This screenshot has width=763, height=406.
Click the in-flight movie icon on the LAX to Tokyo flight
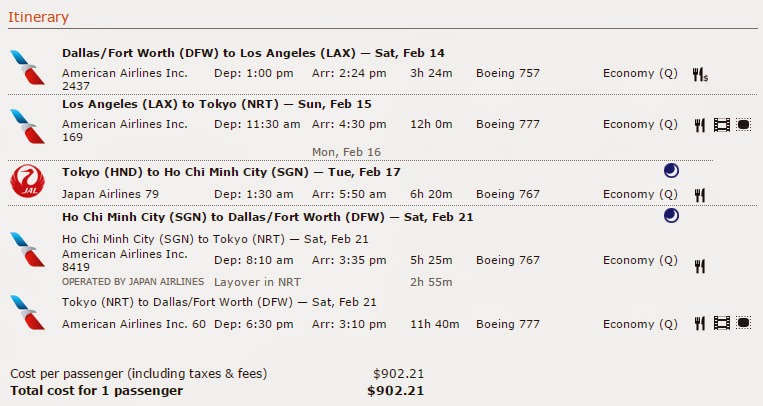pos(722,125)
